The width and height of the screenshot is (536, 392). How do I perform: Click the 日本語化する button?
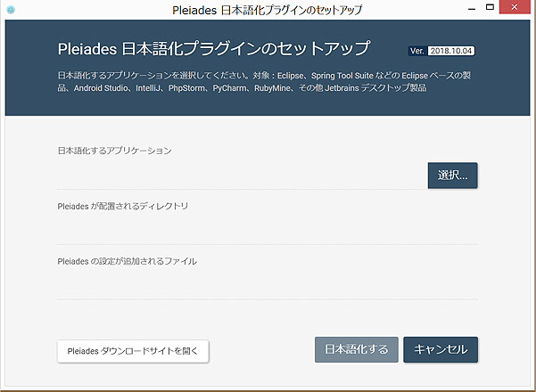(x=356, y=349)
